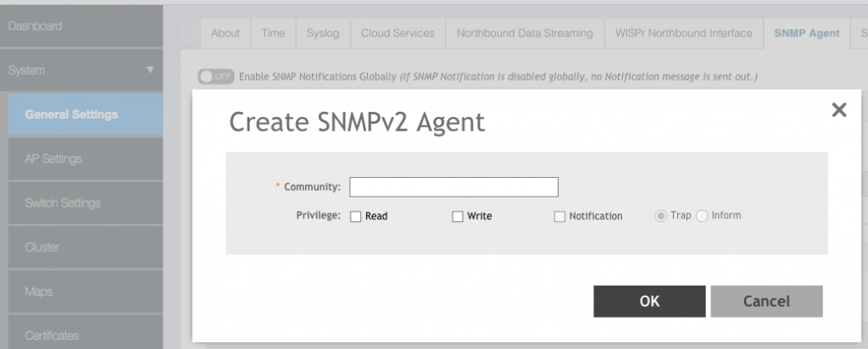Open the Syslog tab

(322, 33)
